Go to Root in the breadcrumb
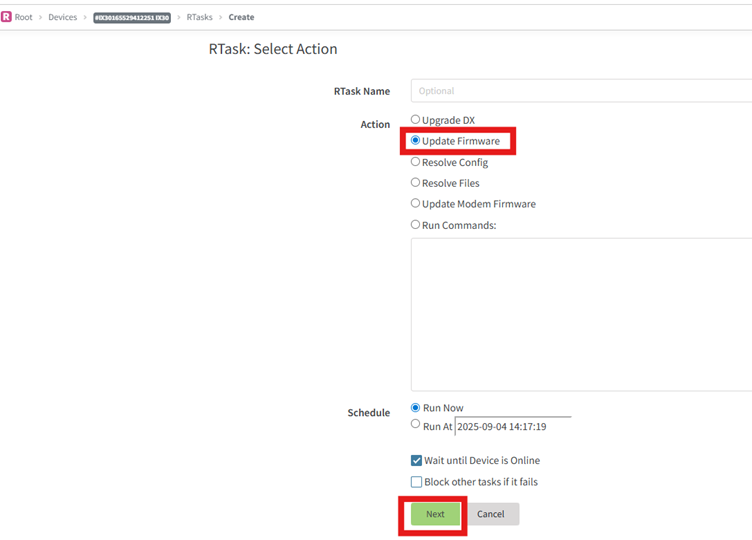Screen dimensions: 752x540 pyautogui.click(x=23, y=17)
